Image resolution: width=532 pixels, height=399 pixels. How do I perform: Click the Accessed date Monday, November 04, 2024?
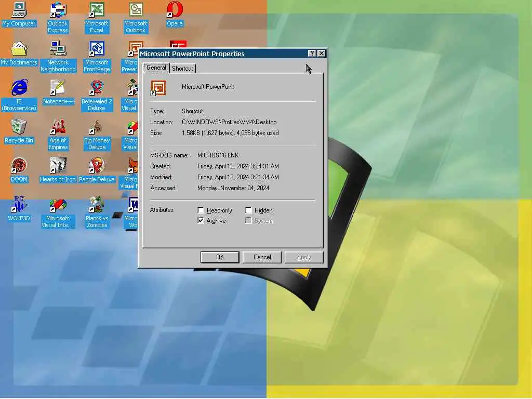click(233, 188)
